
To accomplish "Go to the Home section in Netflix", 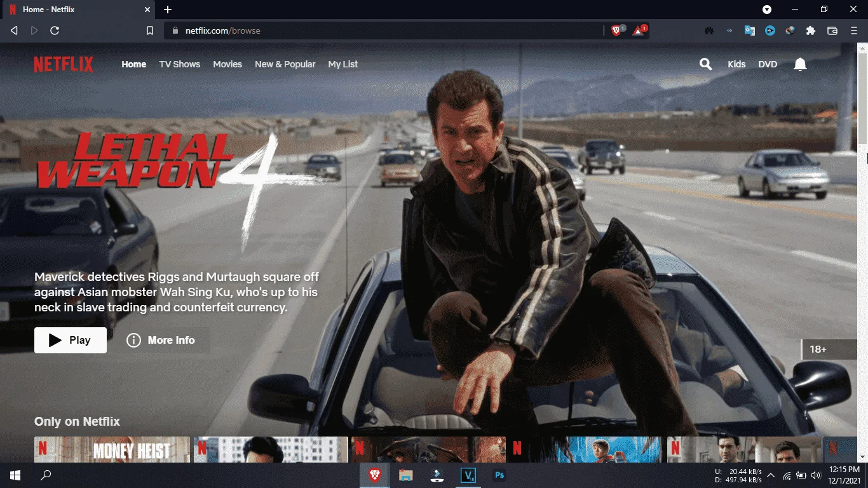I will point(134,64).
